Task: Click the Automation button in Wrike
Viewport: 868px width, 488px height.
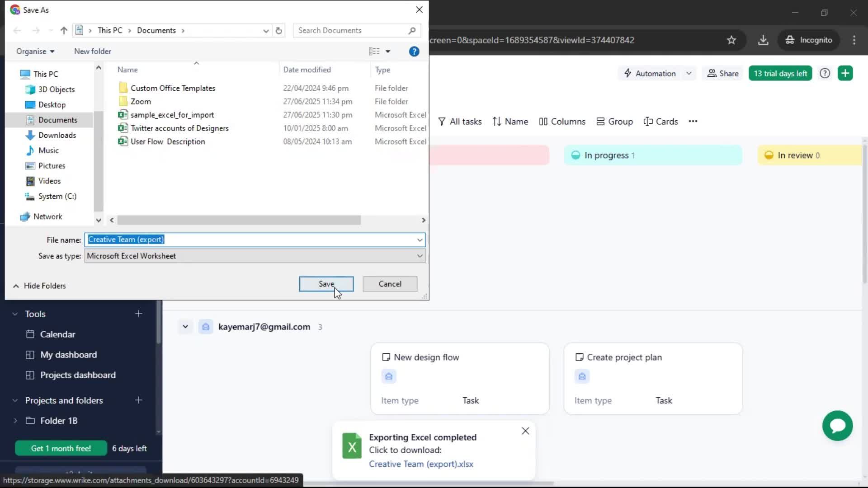Action: click(x=650, y=73)
